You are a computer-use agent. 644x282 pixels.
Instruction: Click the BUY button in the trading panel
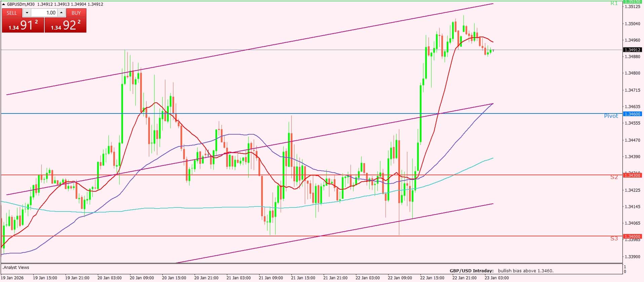[76, 13]
